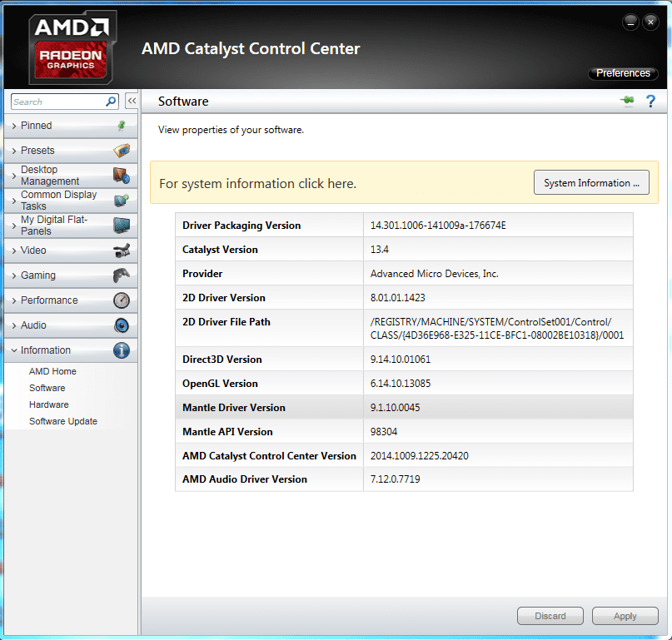This screenshot has height=640, width=672.
Task: Expand the Audio section
Action: (71, 325)
